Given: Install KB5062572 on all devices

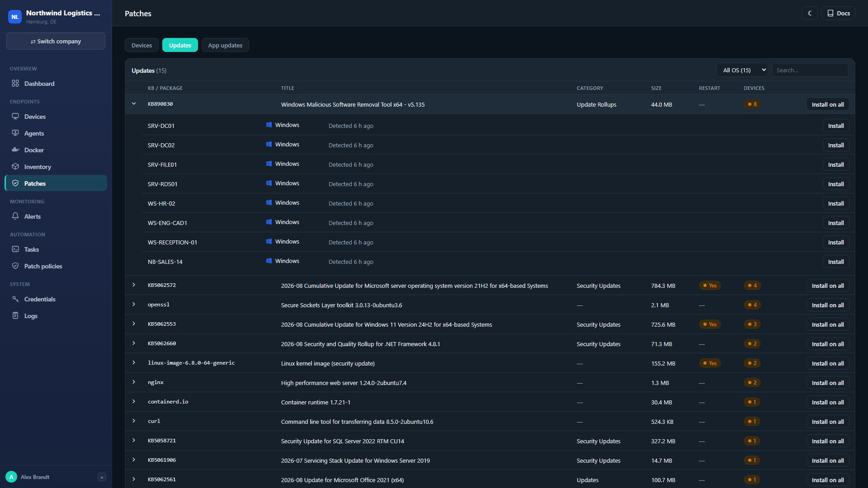Looking at the screenshot, I should tap(828, 286).
